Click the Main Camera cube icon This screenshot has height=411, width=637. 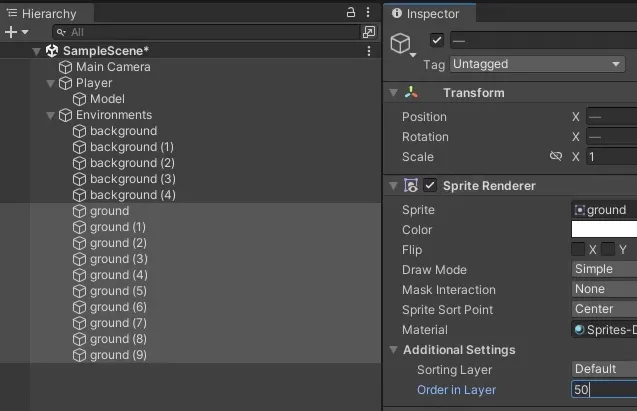click(x=65, y=67)
